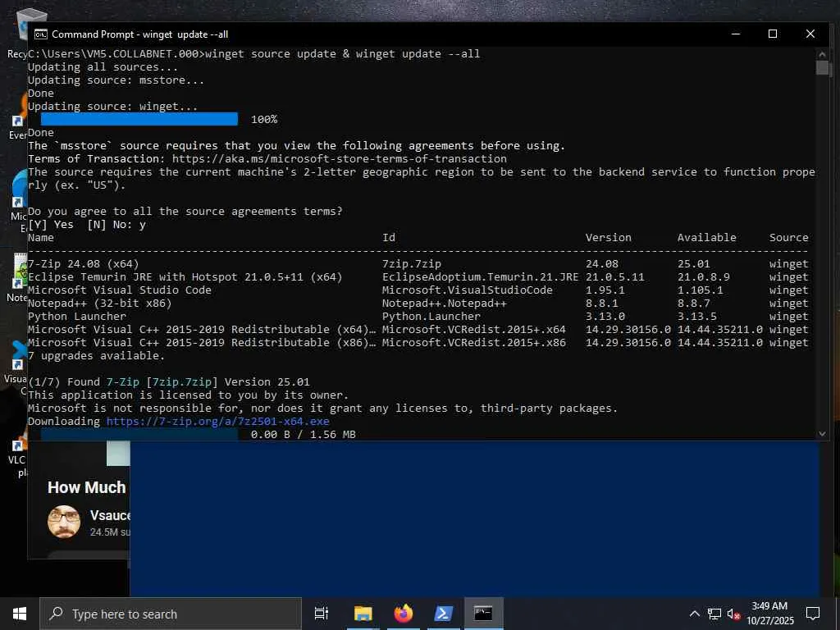Click the search magnifier icon in taskbar
Screen dimensions: 840x630
click(x=56, y=614)
